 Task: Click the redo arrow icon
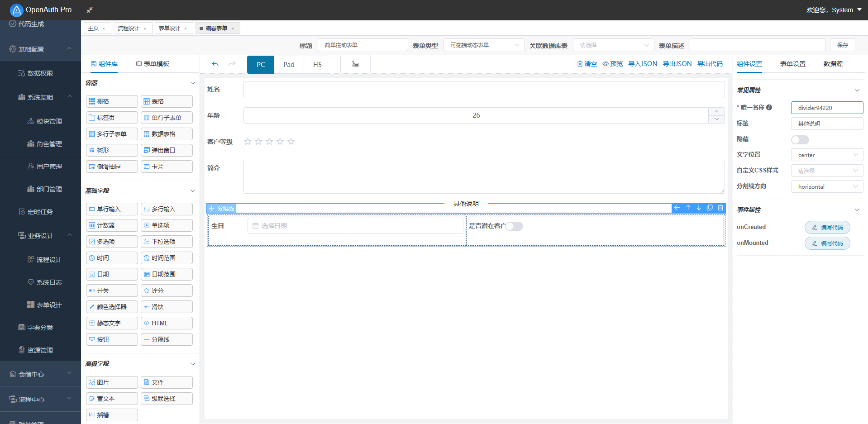click(232, 64)
